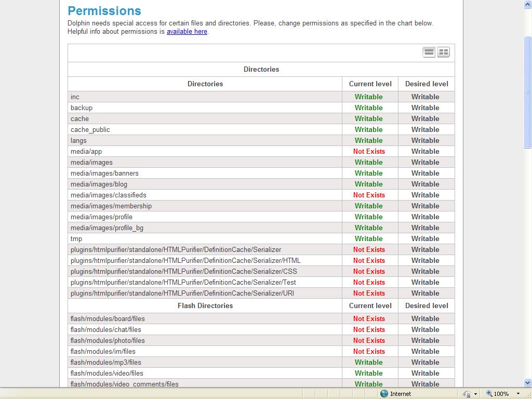Click the vertical scrollbar thumb
Image resolution: width=532 pixels, height=399 pixels.
[x=527, y=92]
